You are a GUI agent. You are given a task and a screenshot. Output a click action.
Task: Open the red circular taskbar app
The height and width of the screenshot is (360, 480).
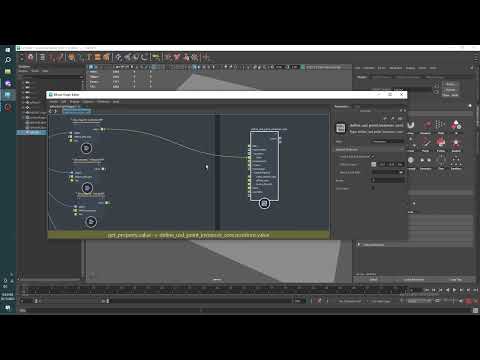8,107
